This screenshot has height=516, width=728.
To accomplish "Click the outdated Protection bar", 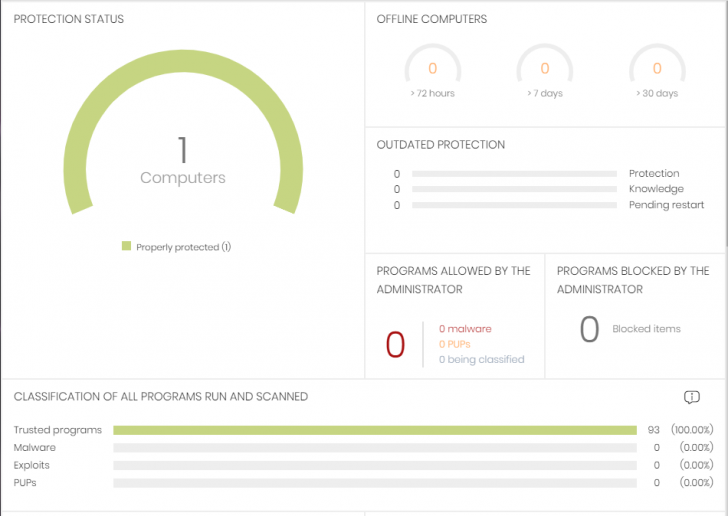I will (514, 174).
